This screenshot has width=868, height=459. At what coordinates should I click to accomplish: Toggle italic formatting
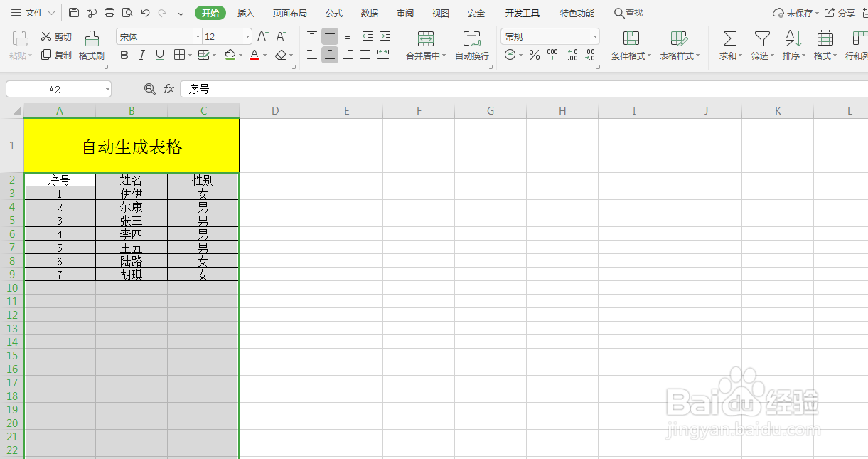[x=142, y=55]
